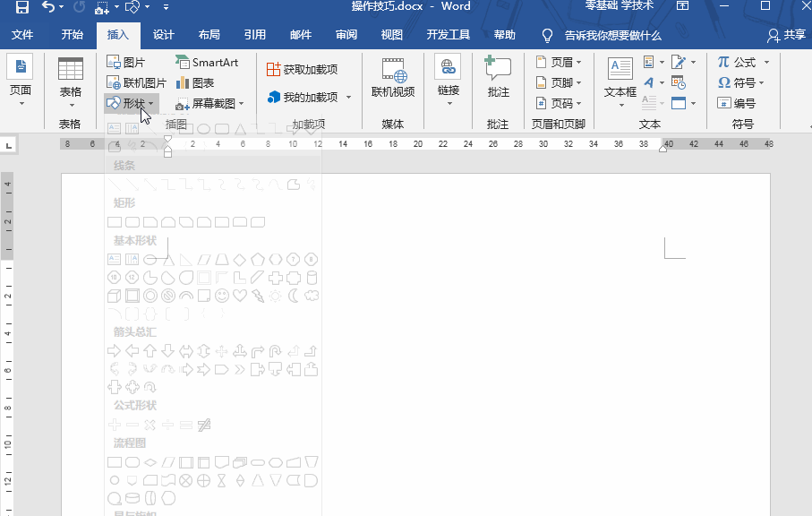
Task: Choose the cube shape
Action: coord(115,296)
